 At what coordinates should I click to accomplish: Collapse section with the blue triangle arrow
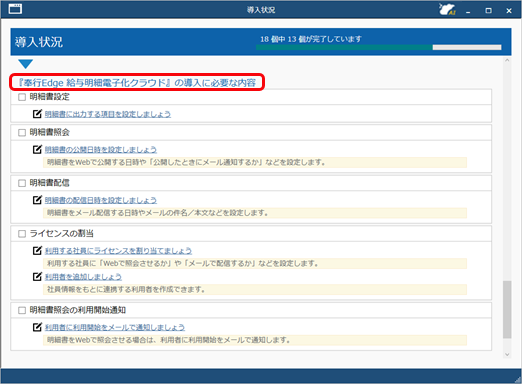coord(25,64)
